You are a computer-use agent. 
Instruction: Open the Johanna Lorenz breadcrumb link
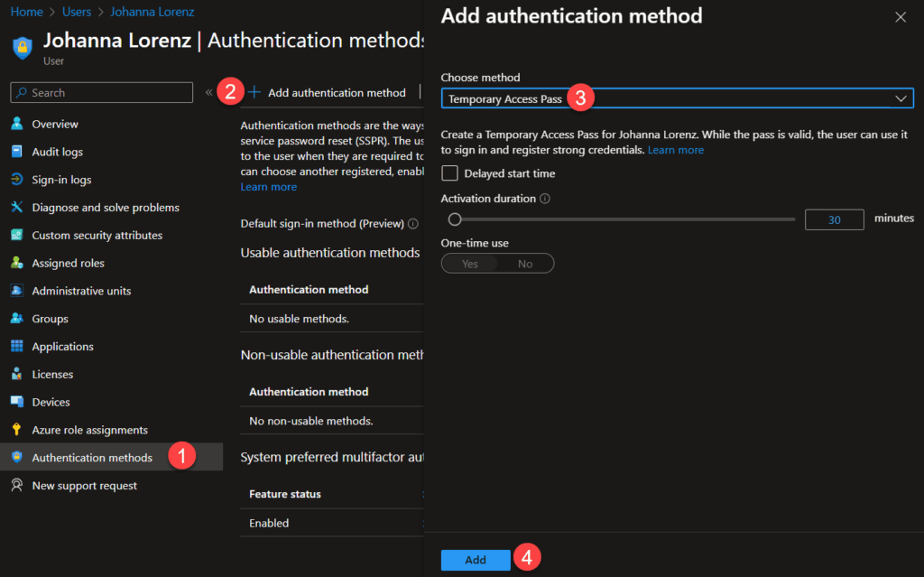(x=152, y=12)
